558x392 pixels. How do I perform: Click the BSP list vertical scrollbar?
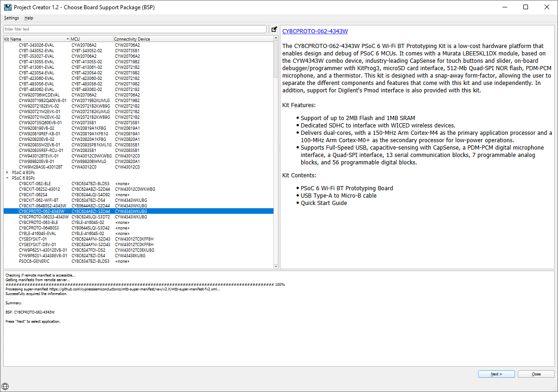[x=276, y=152]
